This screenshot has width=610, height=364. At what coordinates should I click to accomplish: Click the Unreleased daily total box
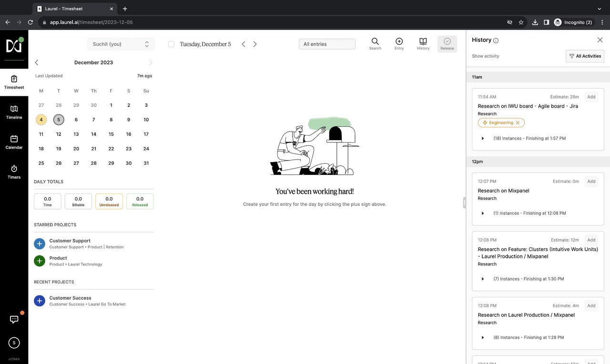pos(109,201)
